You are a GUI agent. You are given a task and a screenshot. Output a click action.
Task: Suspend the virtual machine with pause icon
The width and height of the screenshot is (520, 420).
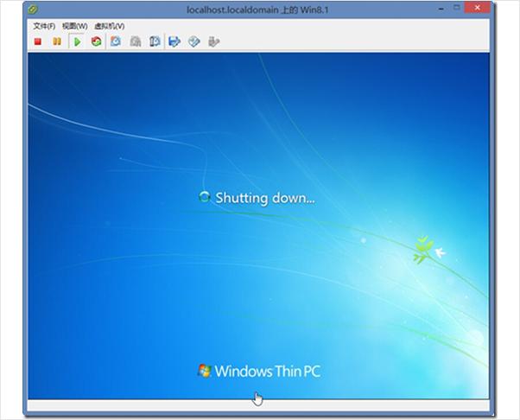[x=57, y=41]
